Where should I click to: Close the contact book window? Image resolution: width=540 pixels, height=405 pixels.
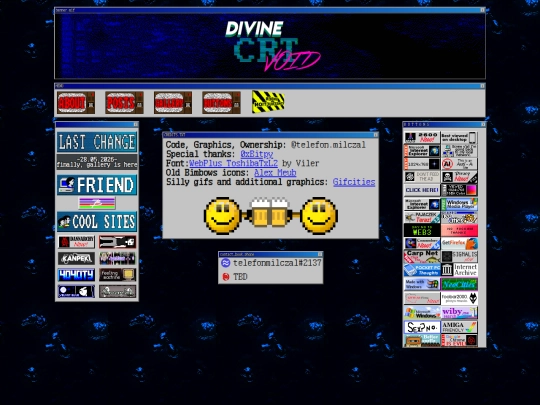pos(320,254)
